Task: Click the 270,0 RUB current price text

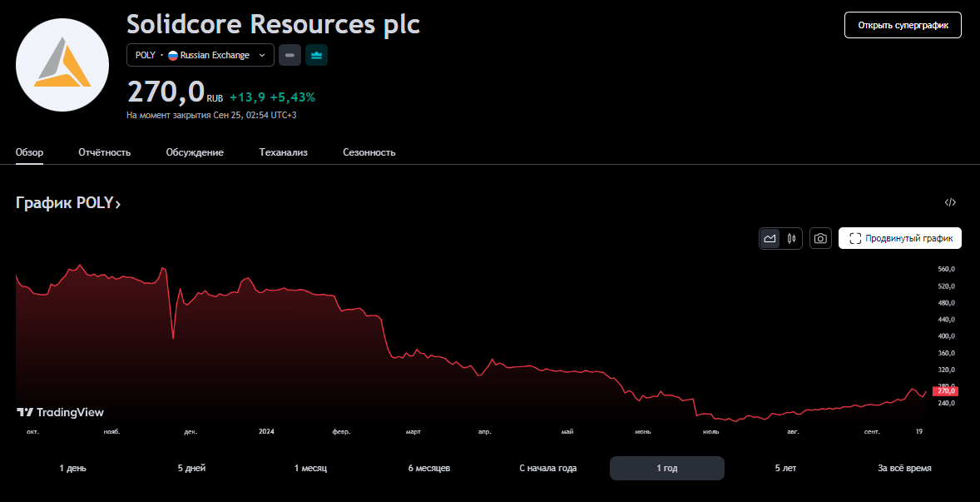Action: pos(175,92)
